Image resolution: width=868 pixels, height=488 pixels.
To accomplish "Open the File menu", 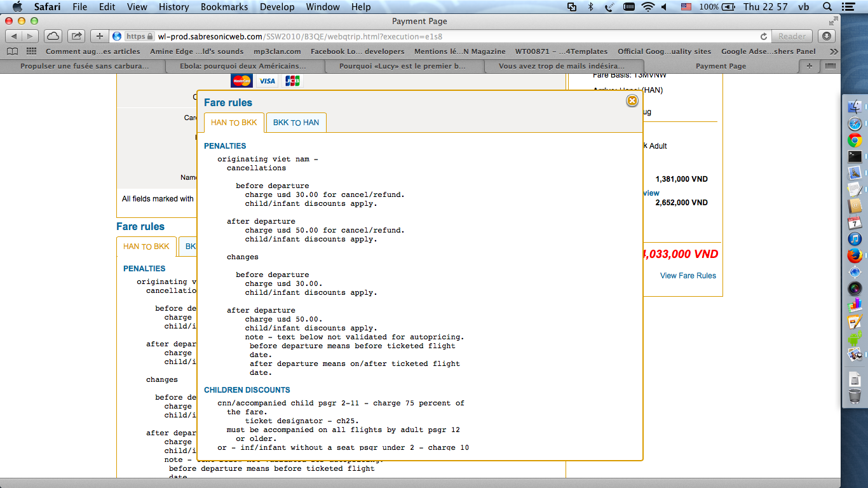I will 80,7.
